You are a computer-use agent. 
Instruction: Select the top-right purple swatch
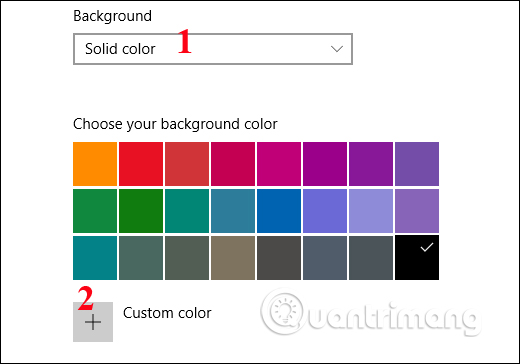click(x=417, y=164)
